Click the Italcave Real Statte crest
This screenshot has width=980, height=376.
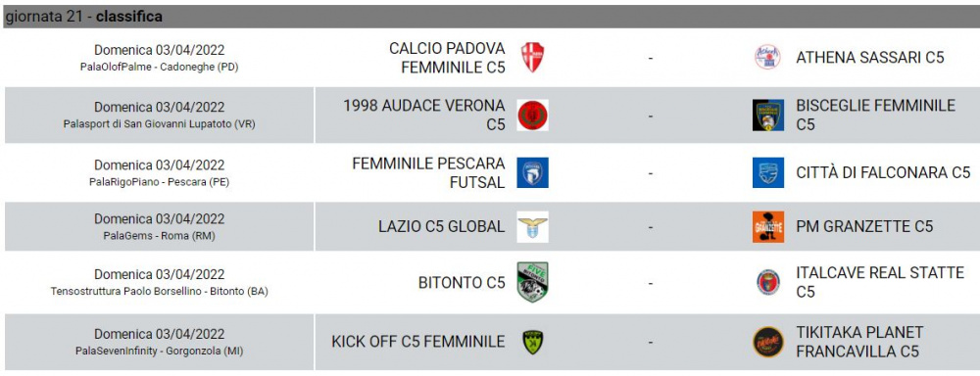coord(768,282)
